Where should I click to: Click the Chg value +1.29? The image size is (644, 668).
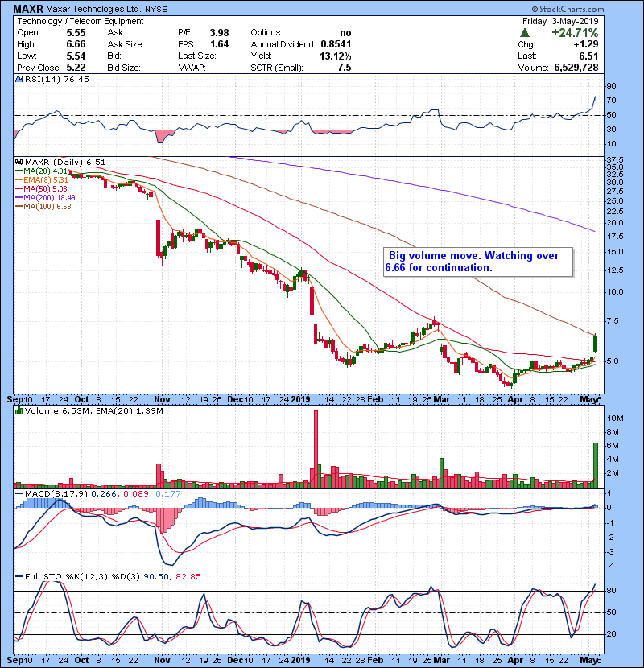(585, 44)
